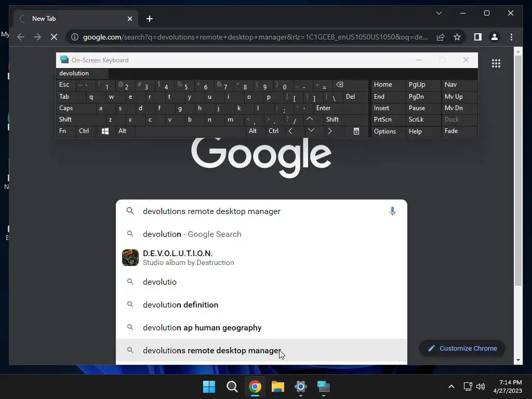The image size is (532, 399).
Task: Show hidden system tray icons
Action: pyautogui.click(x=451, y=387)
